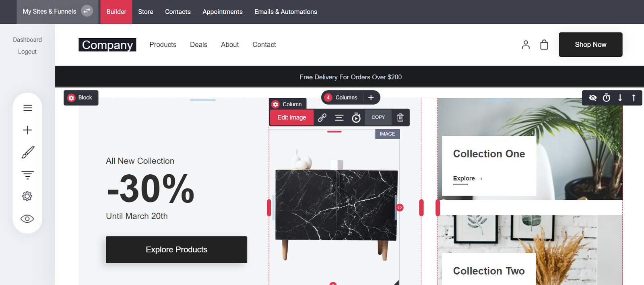The width and height of the screenshot is (644, 285).
Task: Click the All New Collection text
Action: click(140, 161)
